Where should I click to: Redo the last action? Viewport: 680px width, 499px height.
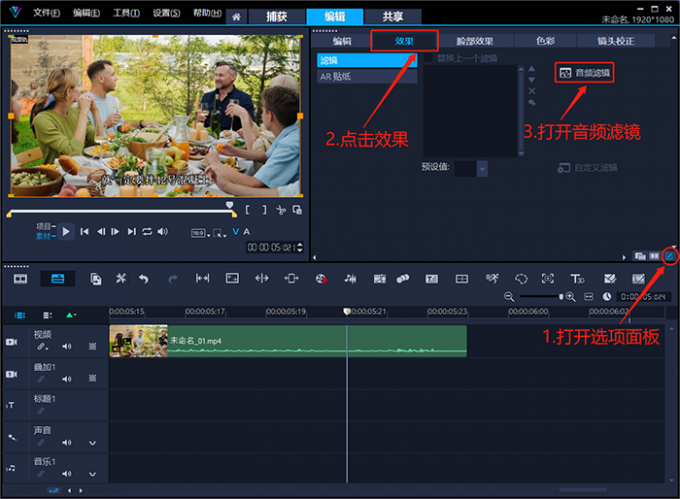(173, 279)
